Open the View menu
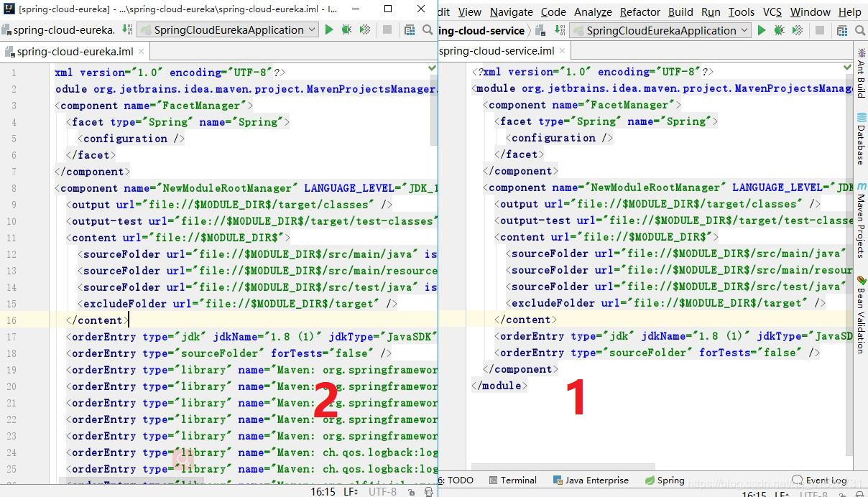868x497 pixels. click(x=470, y=11)
